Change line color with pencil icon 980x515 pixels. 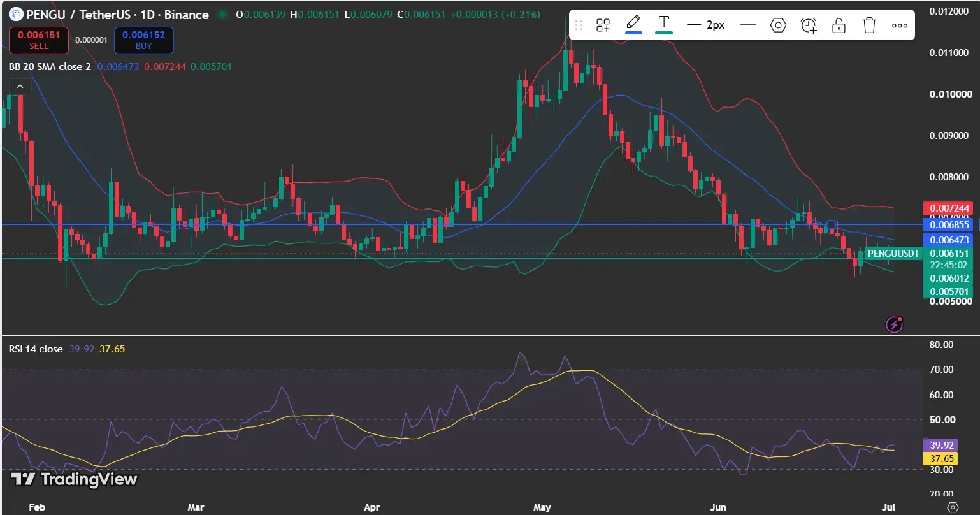coord(633,25)
